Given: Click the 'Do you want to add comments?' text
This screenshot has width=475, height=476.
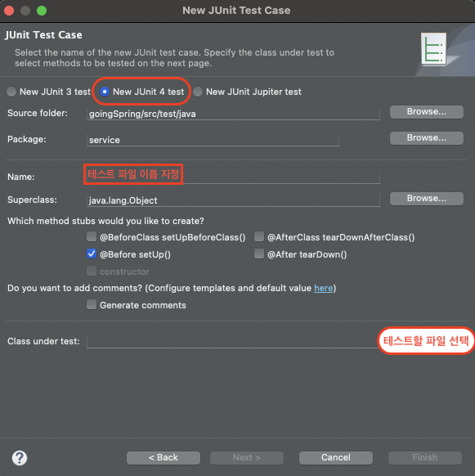Looking at the screenshot, I should [x=74, y=288].
